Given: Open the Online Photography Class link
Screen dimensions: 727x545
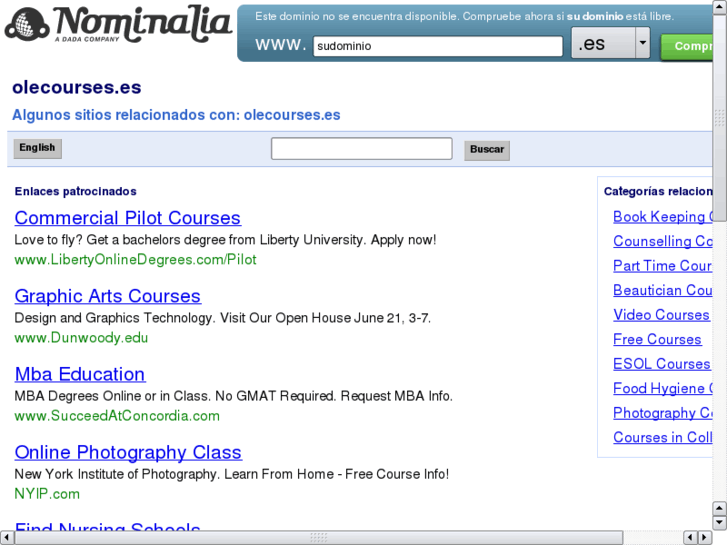Looking at the screenshot, I should point(128,453).
